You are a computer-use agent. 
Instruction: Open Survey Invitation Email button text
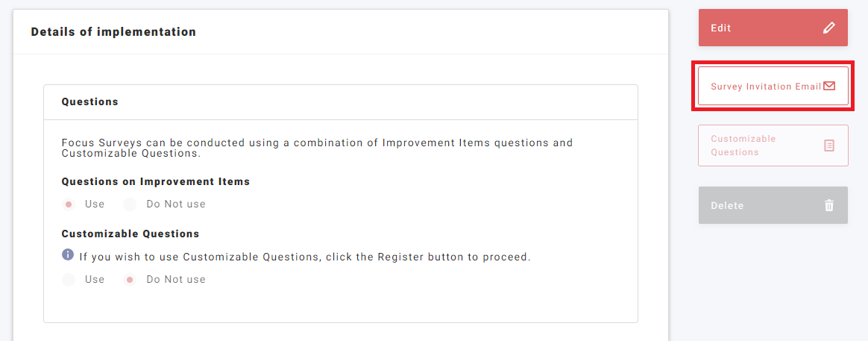765,87
